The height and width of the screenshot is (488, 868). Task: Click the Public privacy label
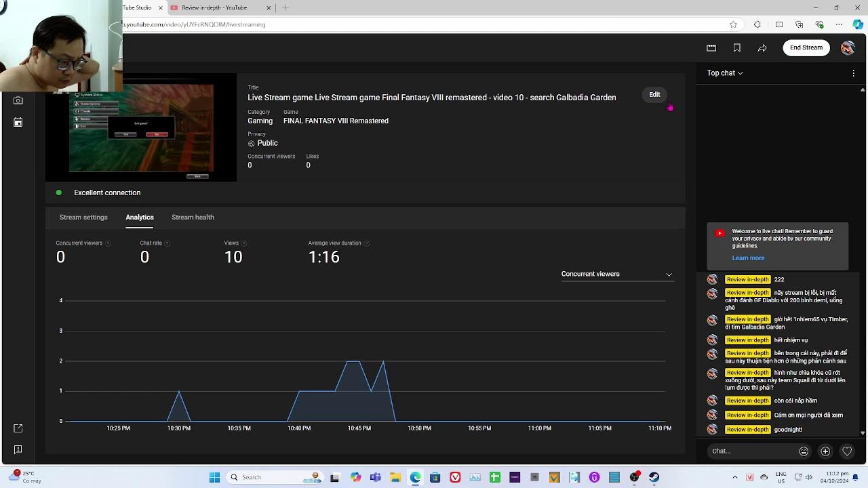click(267, 144)
